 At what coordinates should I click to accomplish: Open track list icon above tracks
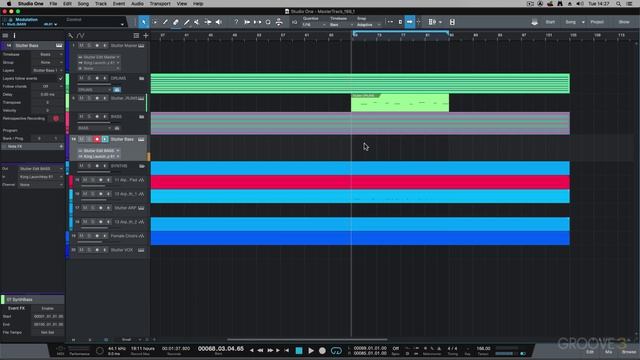136,36
